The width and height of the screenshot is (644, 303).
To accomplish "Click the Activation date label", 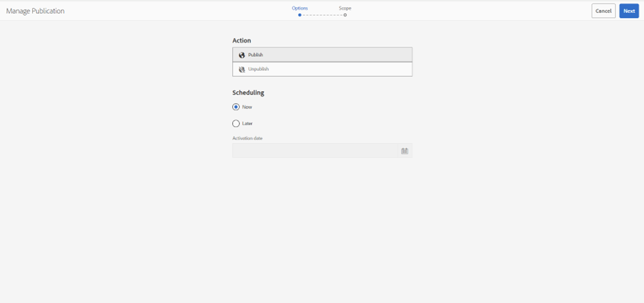I will point(247,138).
